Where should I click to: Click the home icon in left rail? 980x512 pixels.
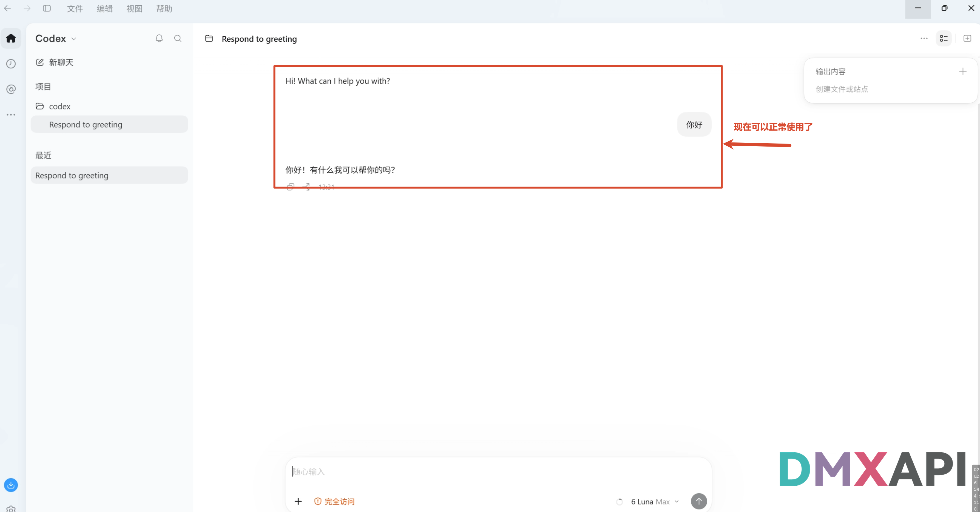[11, 38]
